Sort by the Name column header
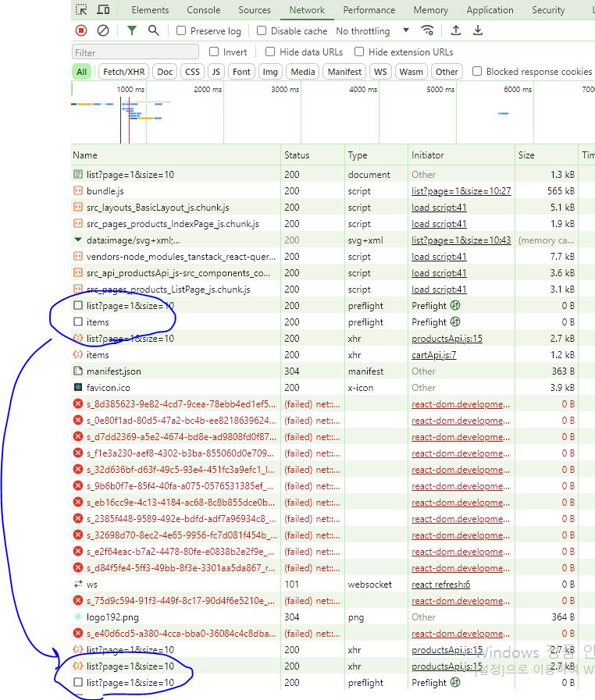The height and width of the screenshot is (700, 595). pyautogui.click(x=176, y=155)
